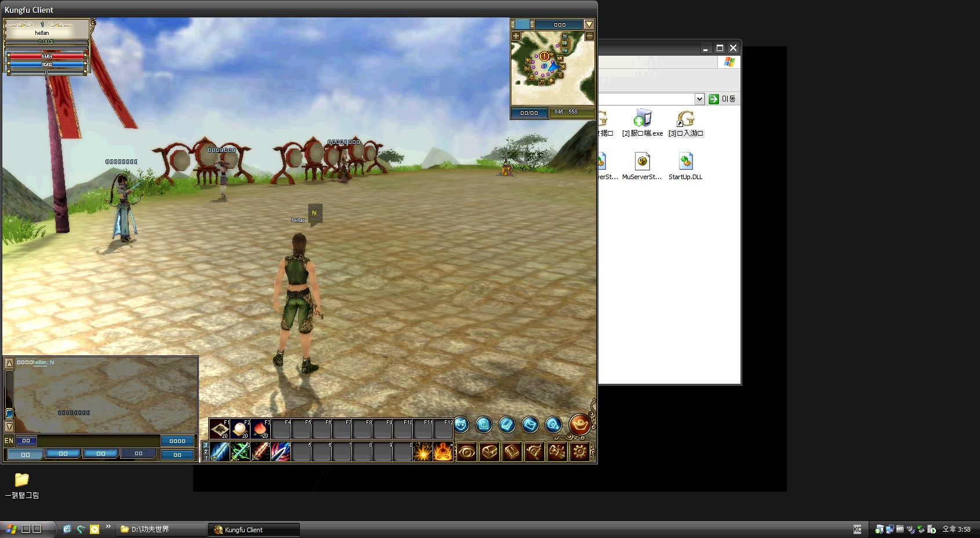980x538 pixels.
Task: Trigger the fiery meditation skill
Action: pyautogui.click(x=443, y=452)
